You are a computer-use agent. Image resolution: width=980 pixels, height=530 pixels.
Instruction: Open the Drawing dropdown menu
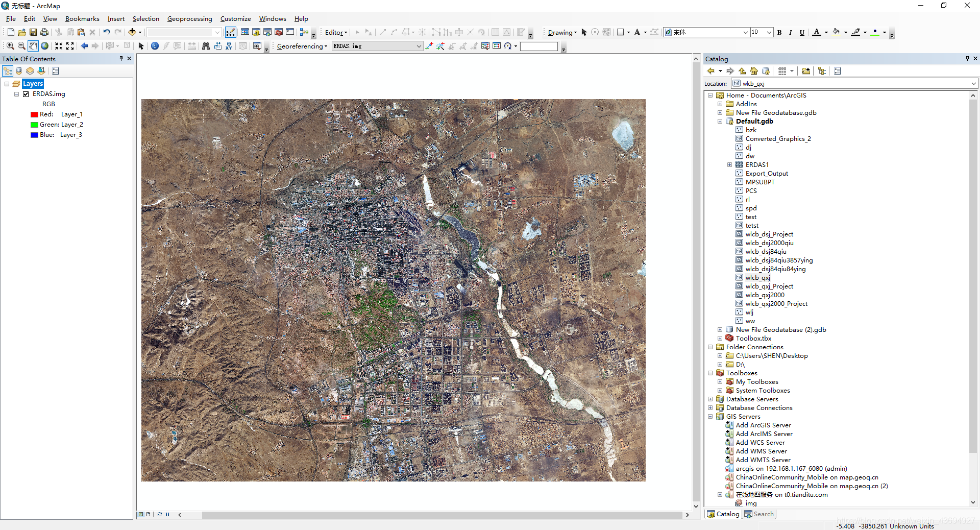(x=562, y=32)
